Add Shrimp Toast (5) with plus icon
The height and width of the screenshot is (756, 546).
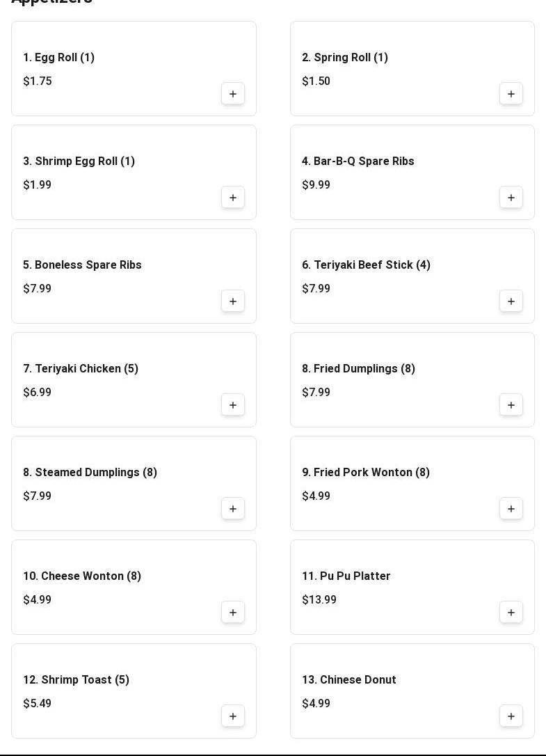coord(233,716)
